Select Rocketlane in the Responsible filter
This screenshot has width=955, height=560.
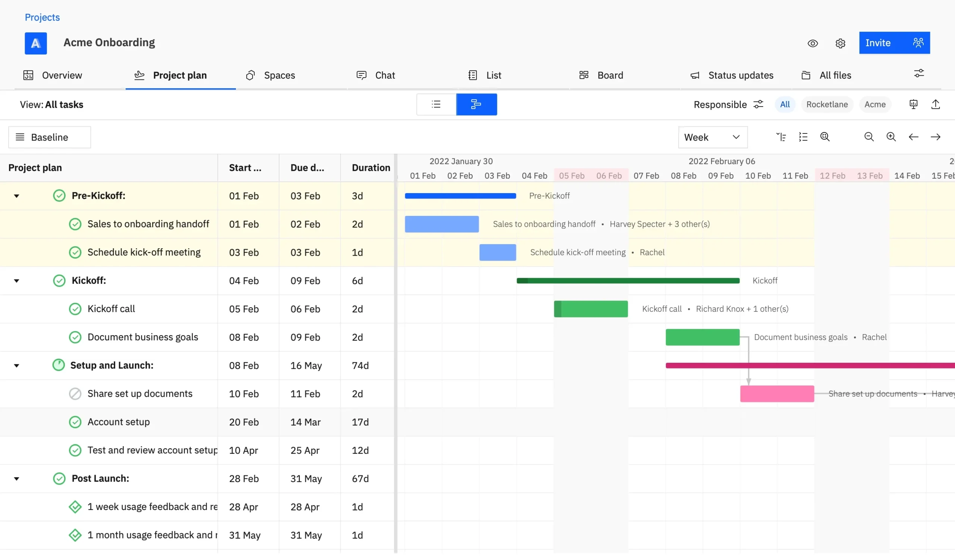827,104
